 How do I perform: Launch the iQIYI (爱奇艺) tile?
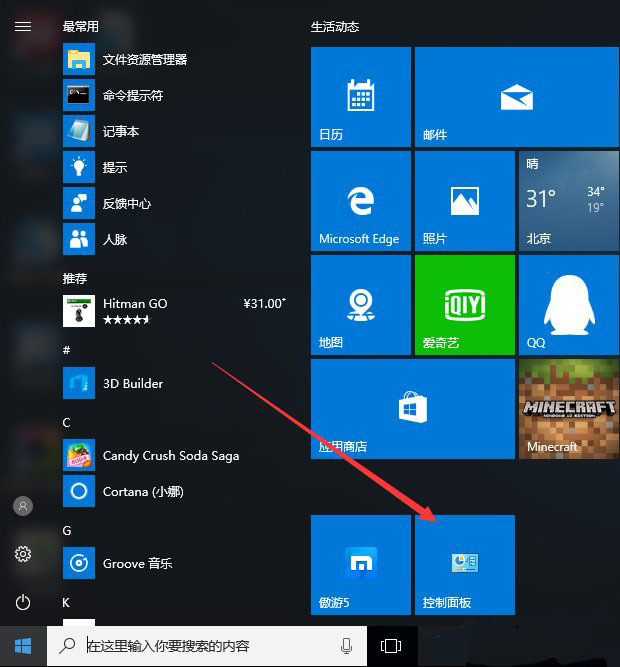tap(464, 305)
